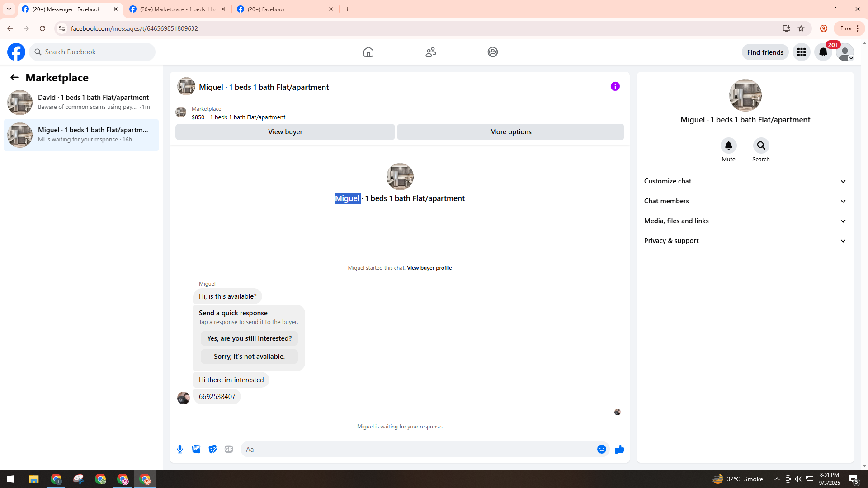Expand Media, files and links section
Image resolution: width=868 pixels, height=488 pixels.
tap(745, 221)
